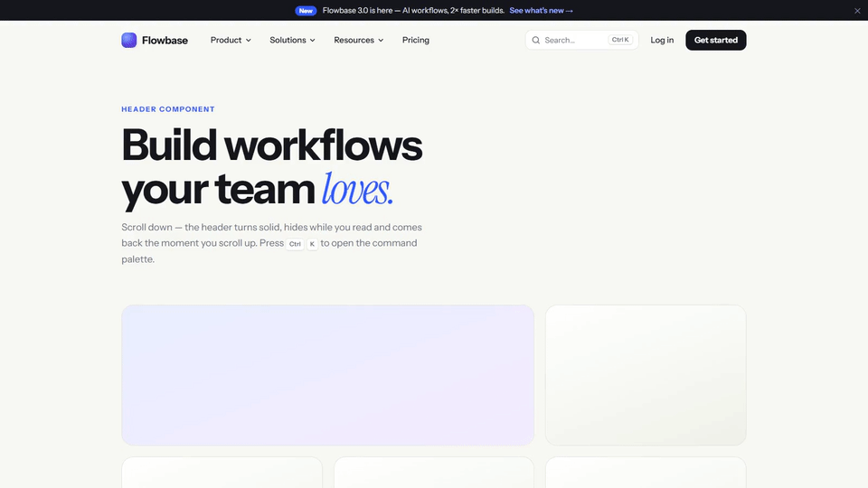Go to the Pricing page
This screenshot has height=488, width=868.
(x=416, y=40)
